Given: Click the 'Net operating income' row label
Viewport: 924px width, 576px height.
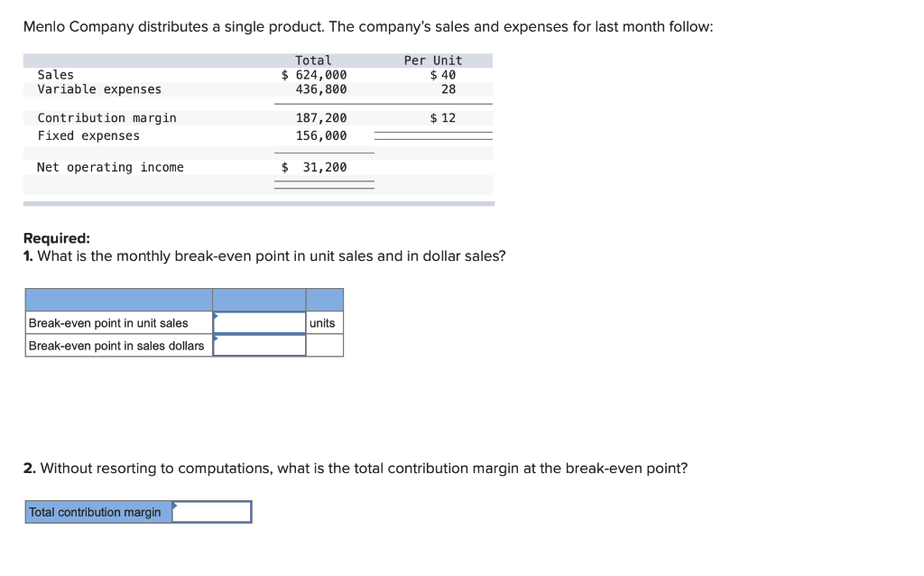Looking at the screenshot, I should [110, 167].
